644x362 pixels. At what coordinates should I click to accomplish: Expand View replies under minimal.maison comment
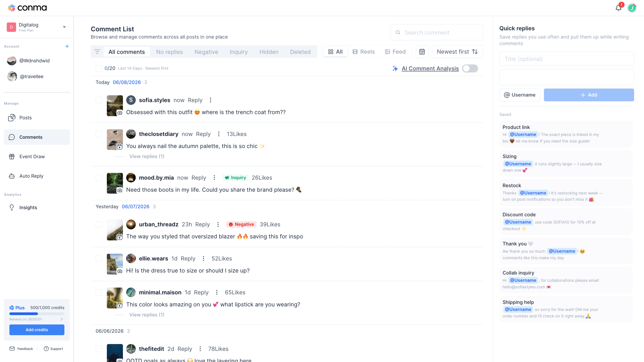147,315
